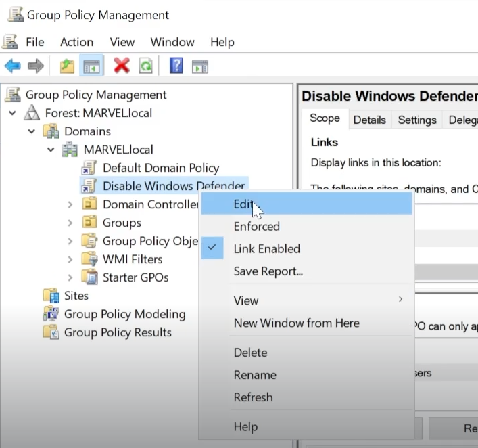The width and height of the screenshot is (478, 448).
Task: Choose Rename from the context menu
Action: click(306, 375)
